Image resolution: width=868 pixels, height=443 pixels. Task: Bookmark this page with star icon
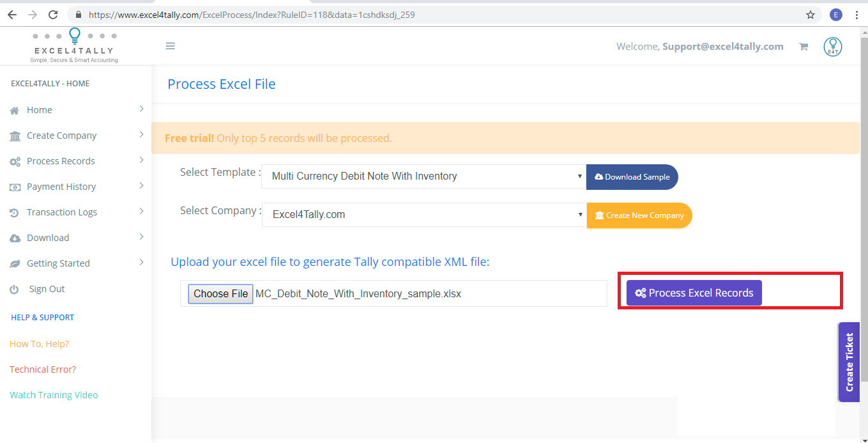(x=811, y=15)
